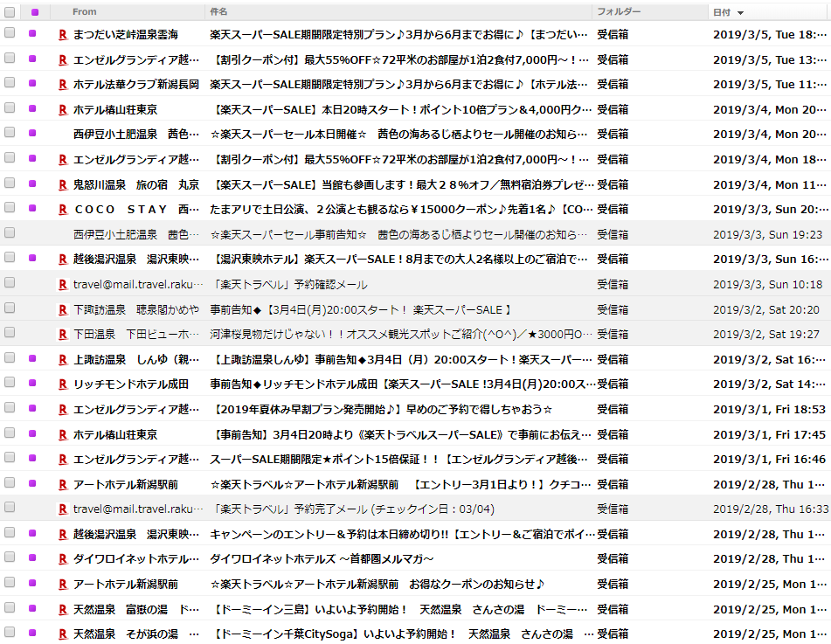Check the box for 天然温泉 そが浜の湯 email
Screen dimensions: 831x644
click(10, 632)
